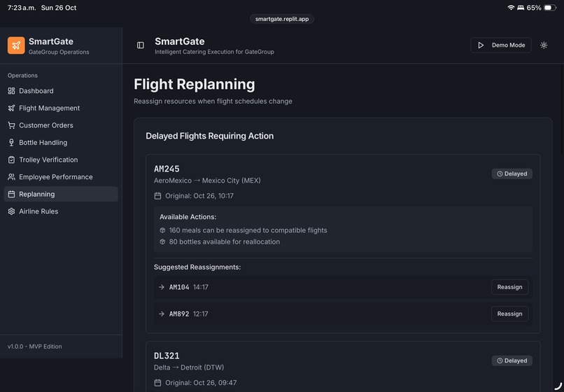This screenshot has width=564, height=392.
Task: Click the SmartGate orange airplane logo
Action: pyautogui.click(x=16, y=45)
